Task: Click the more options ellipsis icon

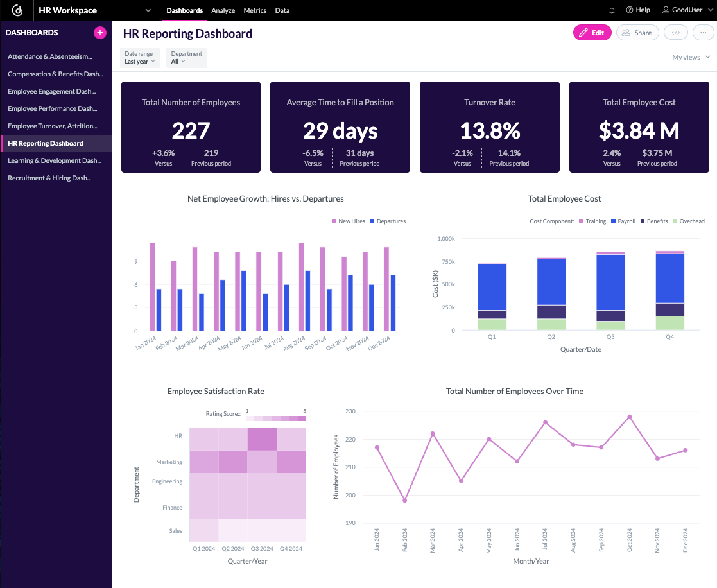Action: pyautogui.click(x=704, y=32)
